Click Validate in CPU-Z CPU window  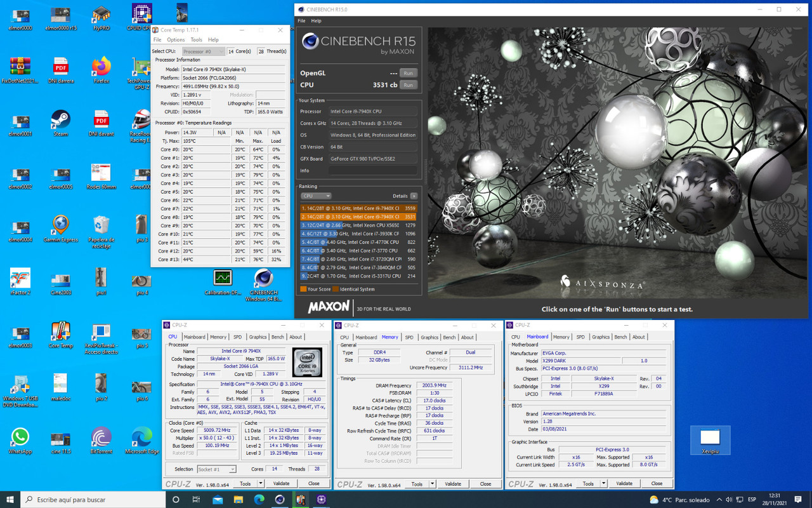[282, 484]
